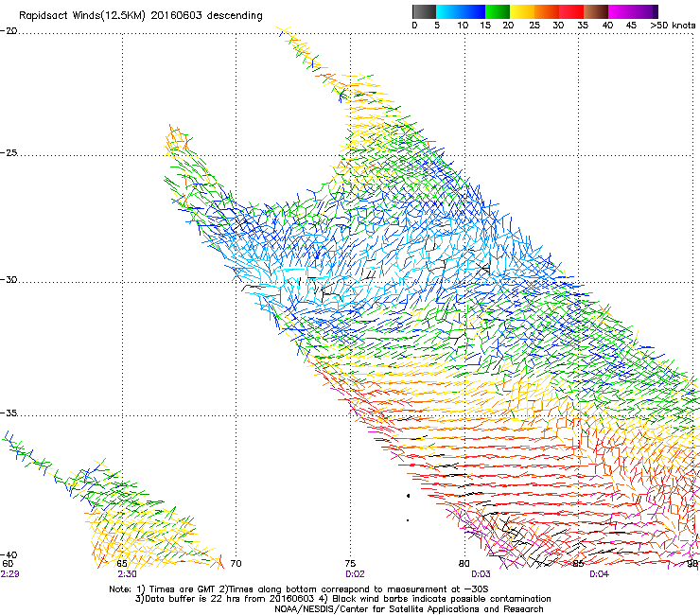
Task: Click the legend scale label 35
Action: [583, 26]
